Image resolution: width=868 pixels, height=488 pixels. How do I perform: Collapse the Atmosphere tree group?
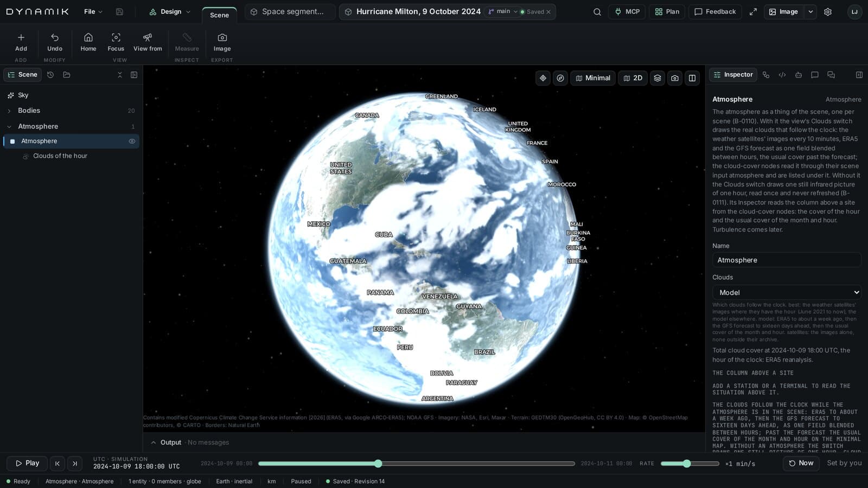click(x=9, y=126)
